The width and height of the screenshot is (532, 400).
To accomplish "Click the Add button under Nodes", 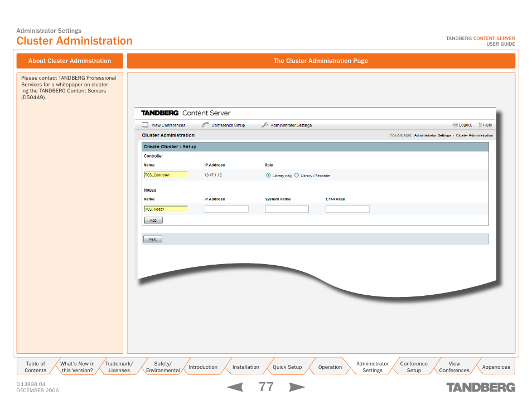I will [x=153, y=220].
